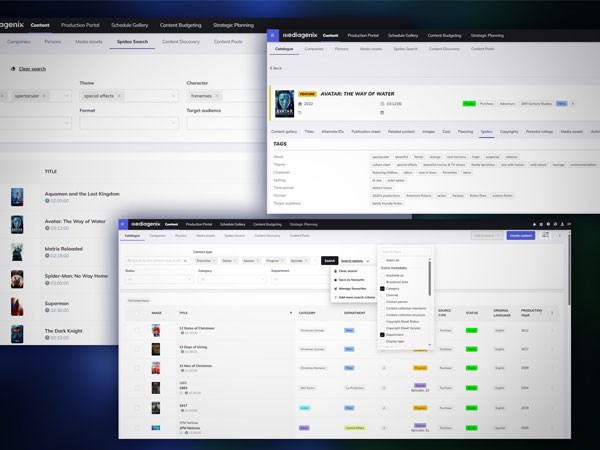The width and height of the screenshot is (600, 450).
Task: Click Avatar poster thumbnail in detail window
Action: tap(285, 104)
